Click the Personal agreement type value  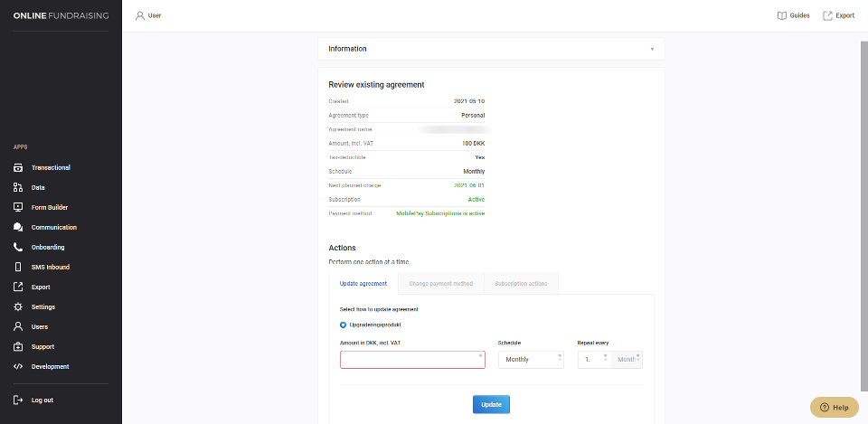[473, 116]
